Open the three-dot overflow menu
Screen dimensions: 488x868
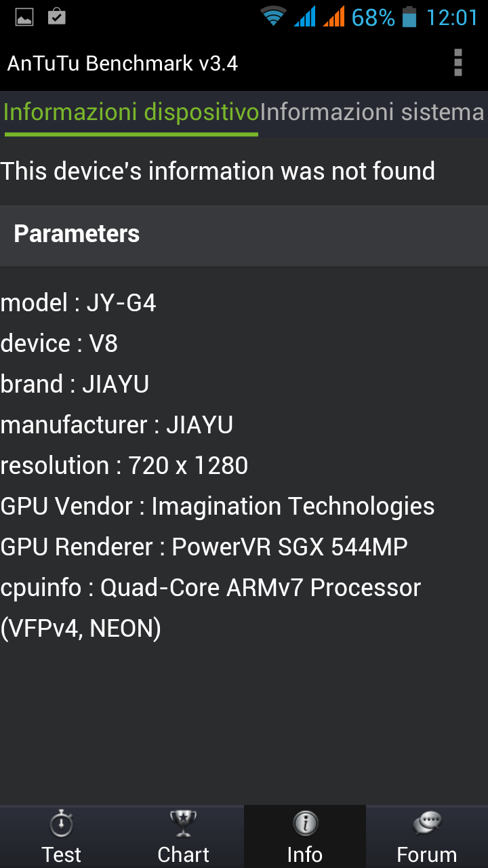[458, 63]
